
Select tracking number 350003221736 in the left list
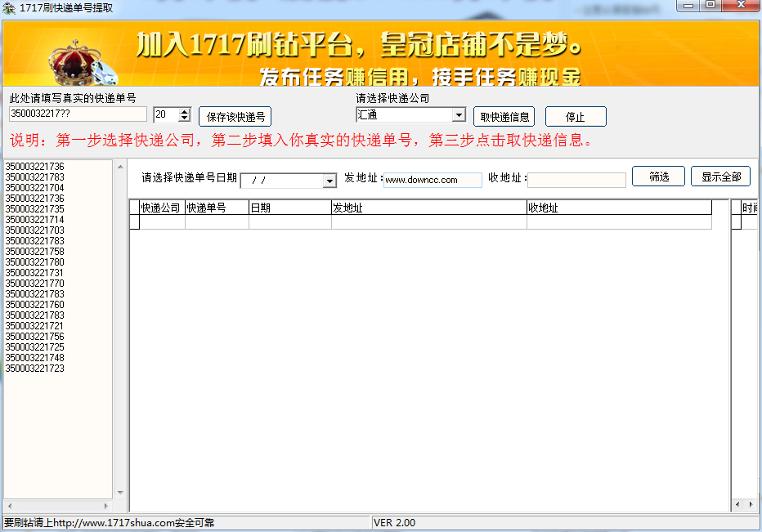point(37,165)
